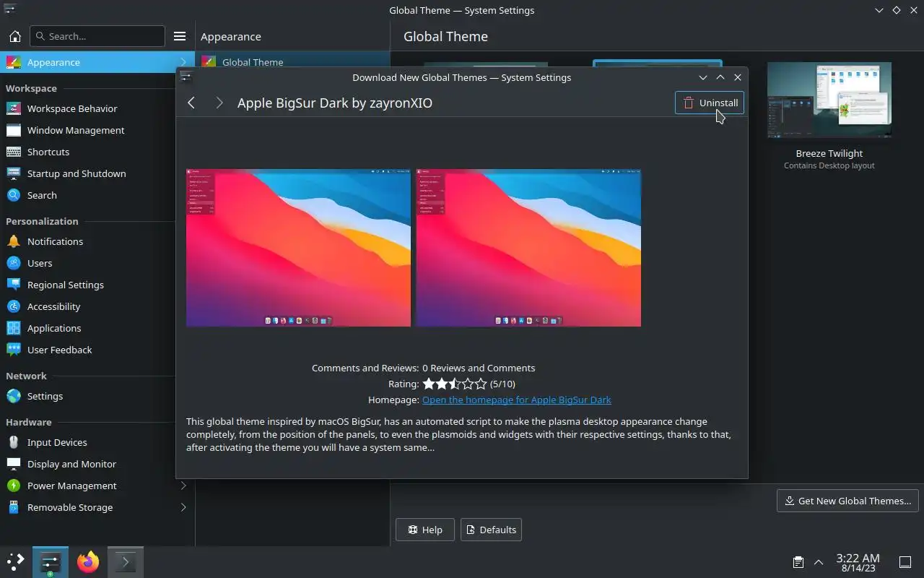Launch Firefox from the taskbar
This screenshot has width=924, height=578.
tap(88, 562)
